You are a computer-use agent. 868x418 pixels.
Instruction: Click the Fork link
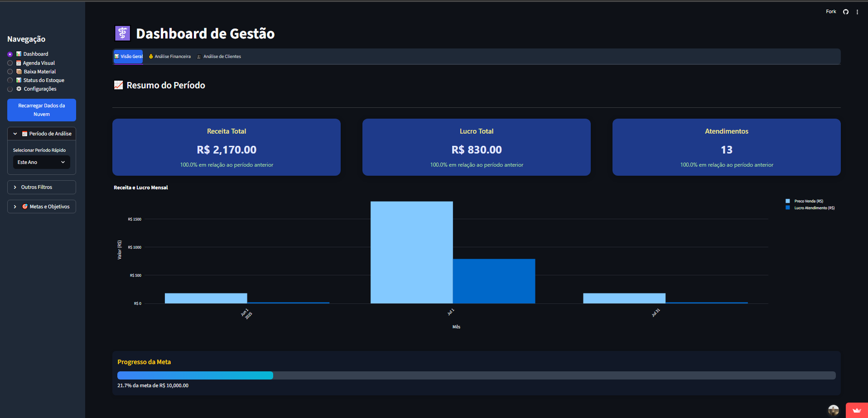(830, 12)
